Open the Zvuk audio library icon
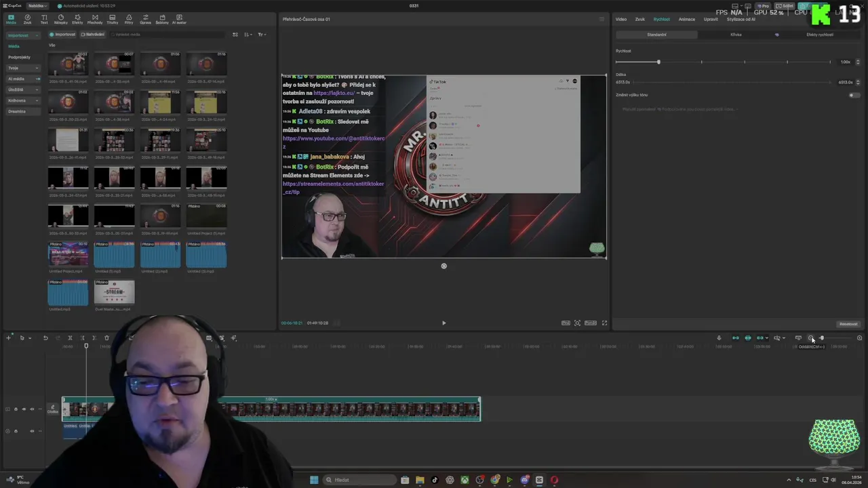The width and height of the screenshot is (868, 488). 27,19
